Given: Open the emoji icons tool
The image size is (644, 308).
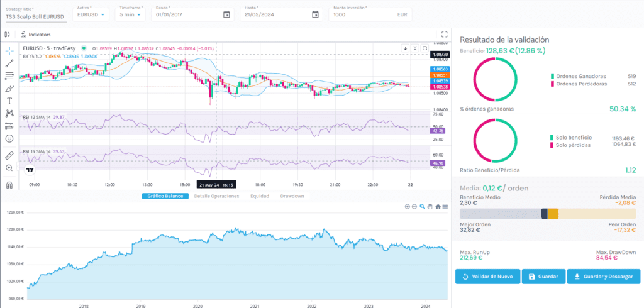Looking at the screenshot, I should pyautogui.click(x=9, y=138).
